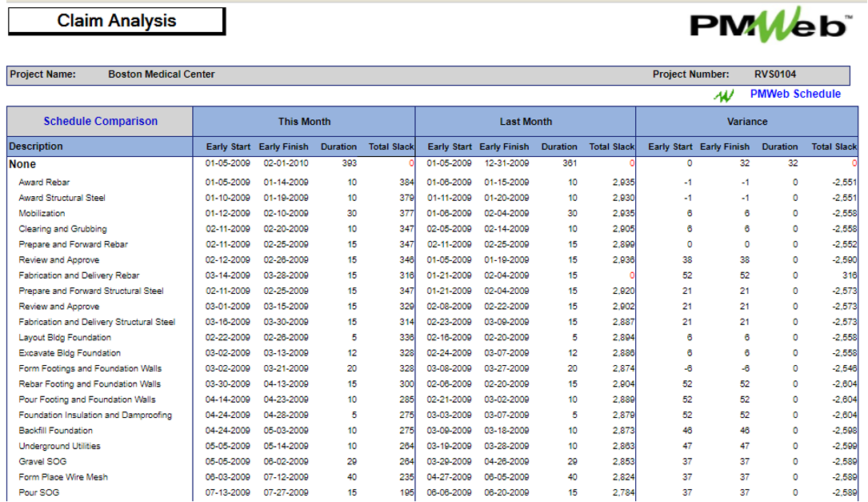Image resolution: width=868 pixels, height=502 pixels.
Task: Click Last Month Early Start column header
Action: (450, 147)
